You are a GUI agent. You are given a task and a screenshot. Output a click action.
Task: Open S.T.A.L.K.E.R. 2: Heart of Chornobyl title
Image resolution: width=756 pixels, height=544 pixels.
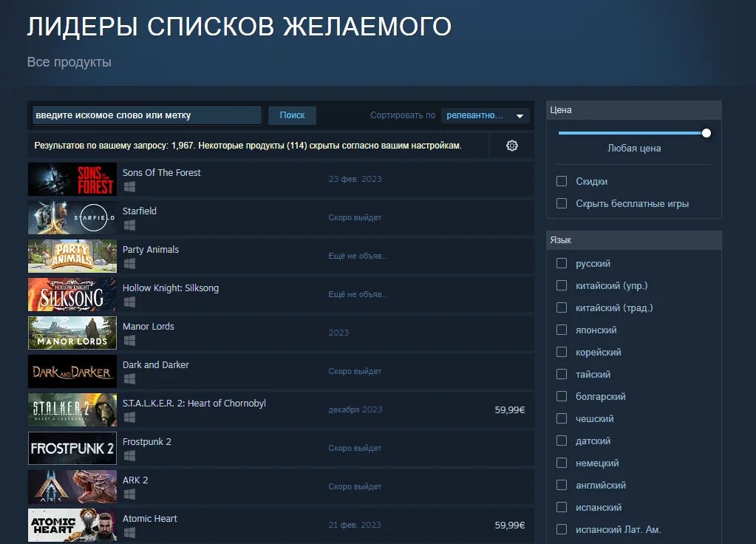tap(194, 403)
